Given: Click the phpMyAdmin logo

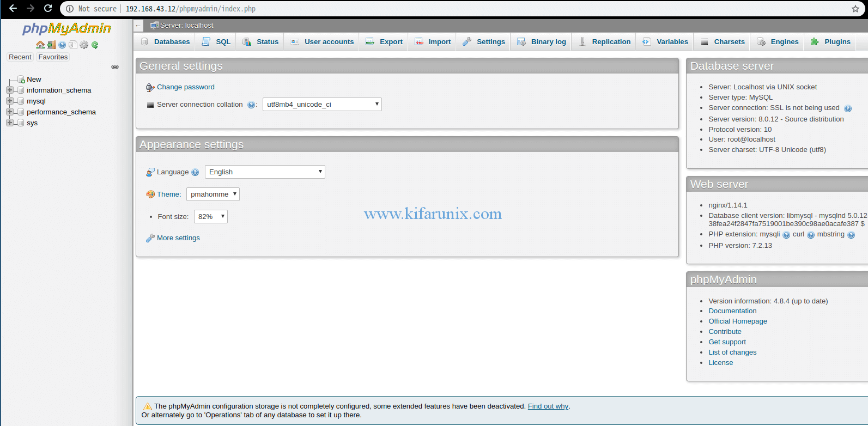Looking at the screenshot, I should click(66, 29).
